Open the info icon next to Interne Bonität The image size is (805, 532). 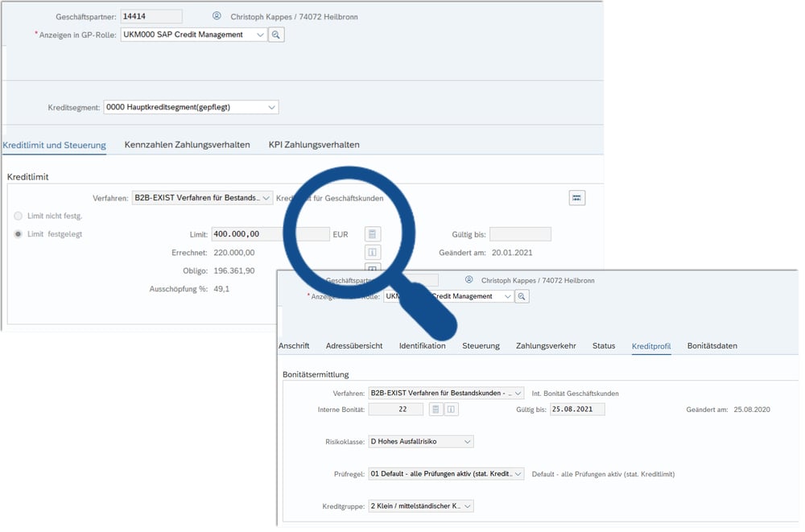pos(452,409)
